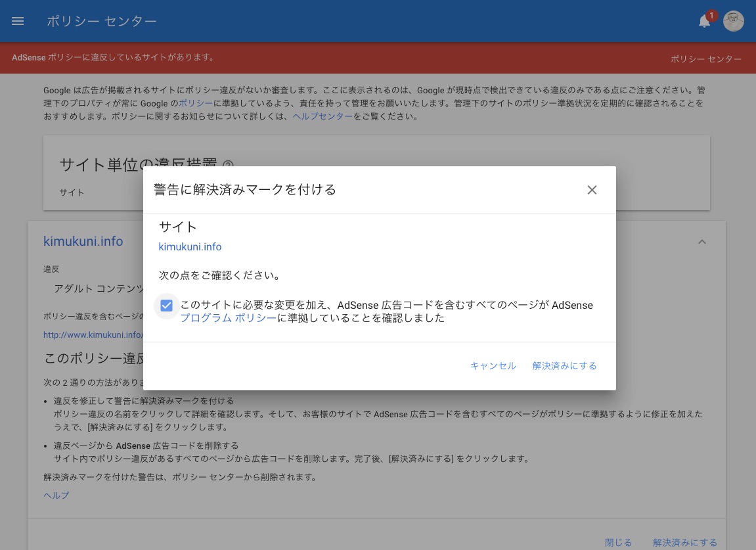This screenshot has width=756, height=550.
Task: Open the hamburger navigation menu
Action: (18, 21)
